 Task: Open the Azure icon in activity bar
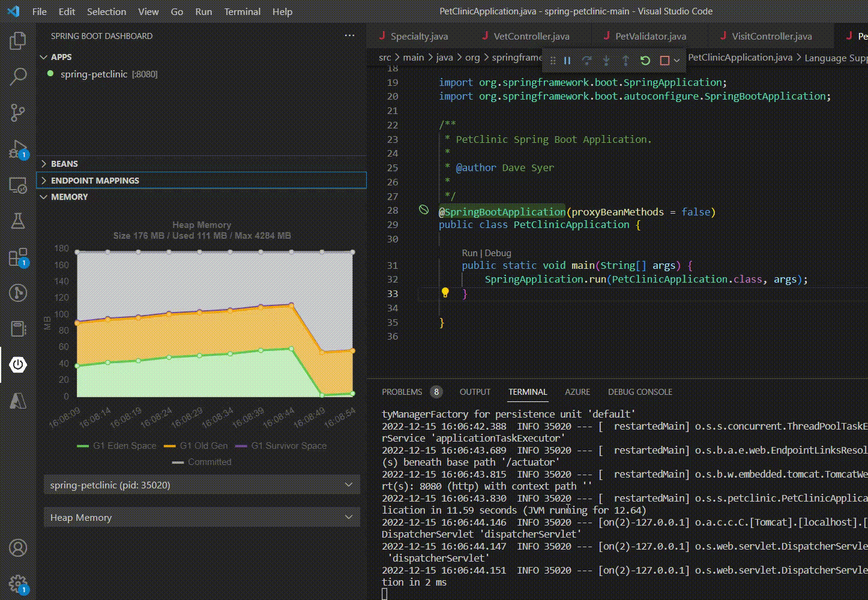18,401
